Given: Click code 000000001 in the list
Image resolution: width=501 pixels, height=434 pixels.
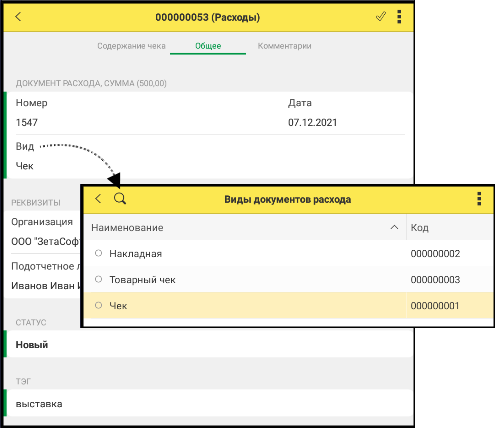Looking at the screenshot, I should [x=435, y=306].
